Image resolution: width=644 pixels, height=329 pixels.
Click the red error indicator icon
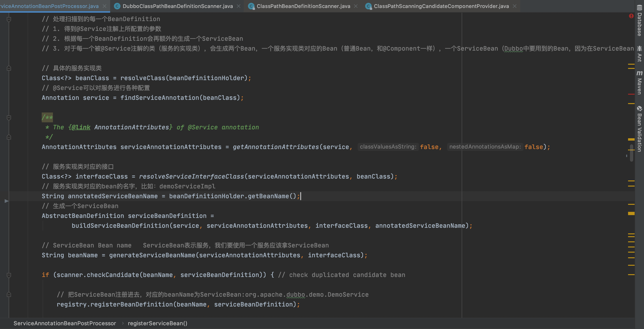pyautogui.click(x=631, y=16)
